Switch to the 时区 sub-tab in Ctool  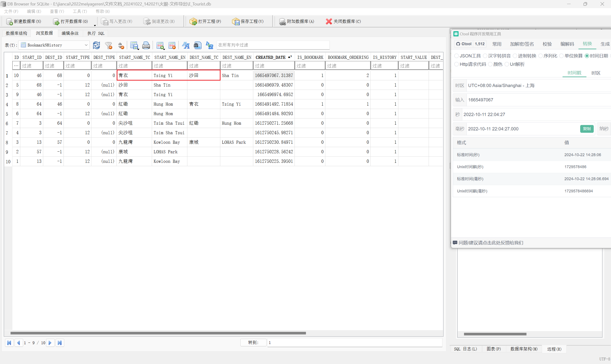[x=596, y=73]
